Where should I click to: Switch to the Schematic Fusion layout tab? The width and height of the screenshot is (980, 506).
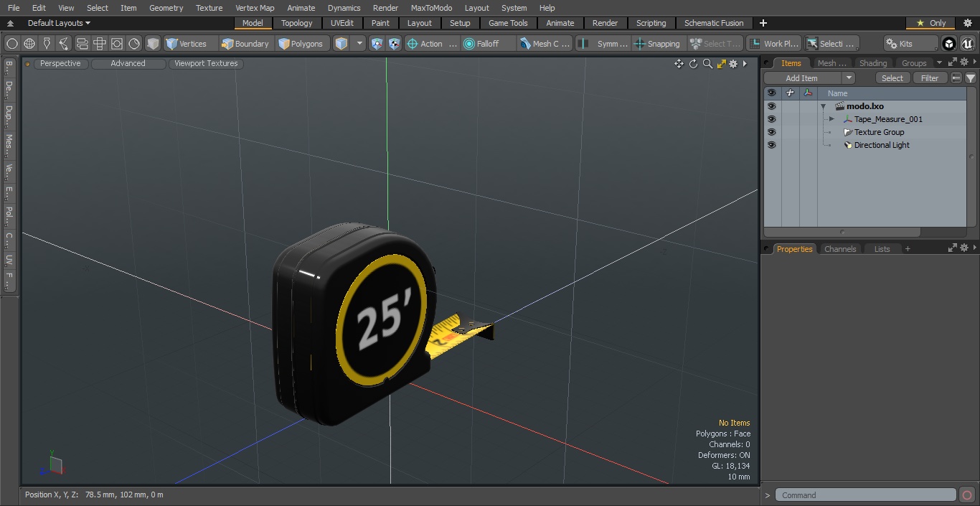coord(714,23)
